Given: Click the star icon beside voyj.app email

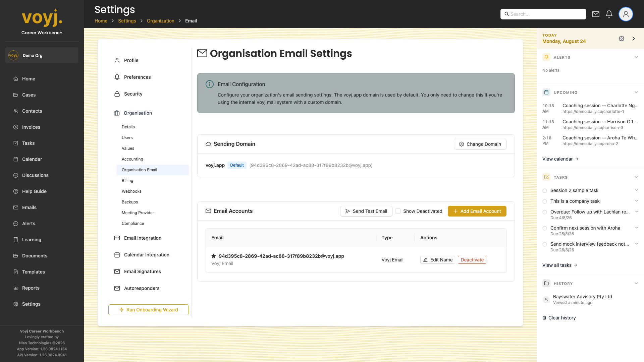Looking at the screenshot, I should [214, 256].
